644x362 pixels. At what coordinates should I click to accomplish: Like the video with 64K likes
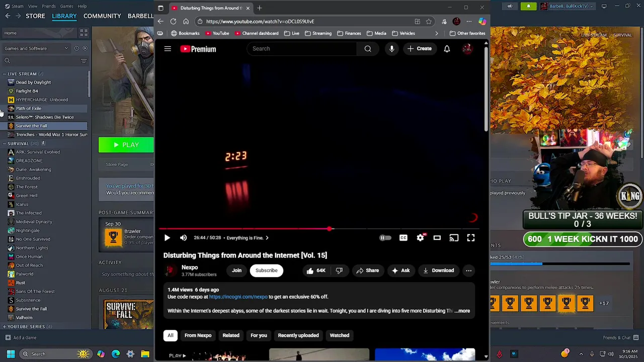(316, 270)
